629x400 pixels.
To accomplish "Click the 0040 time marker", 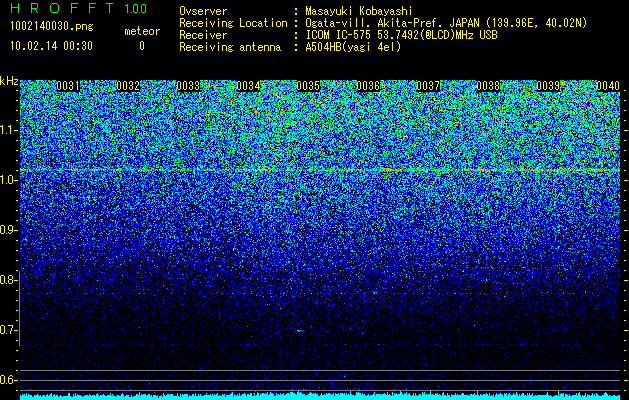I will click(x=608, y=86).
